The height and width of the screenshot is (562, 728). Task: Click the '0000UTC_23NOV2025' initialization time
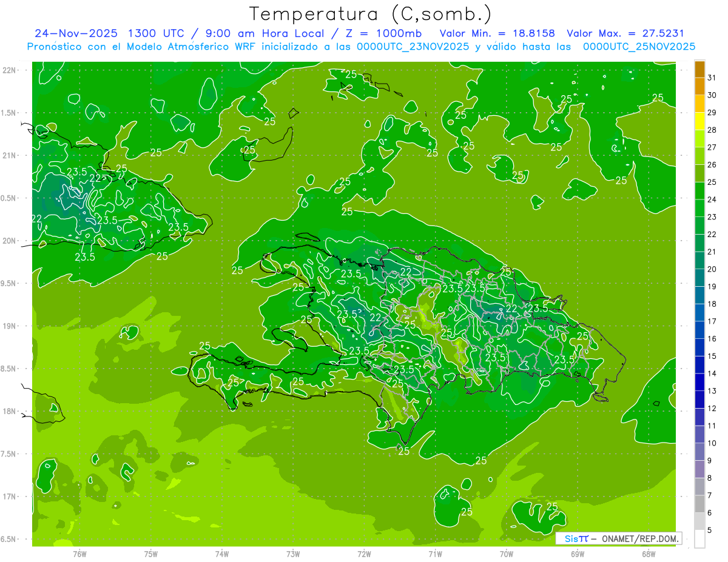click(x=413, y=46)
